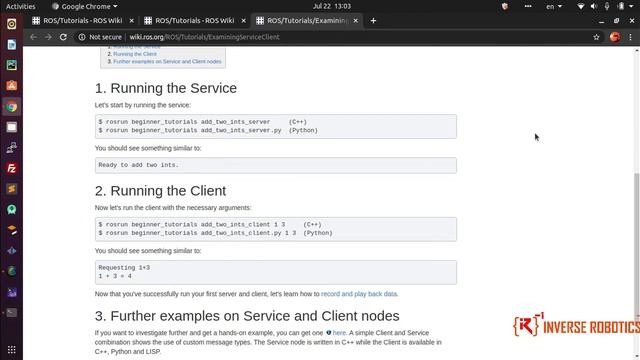Click the battery status icon

(x=621, y=6)
